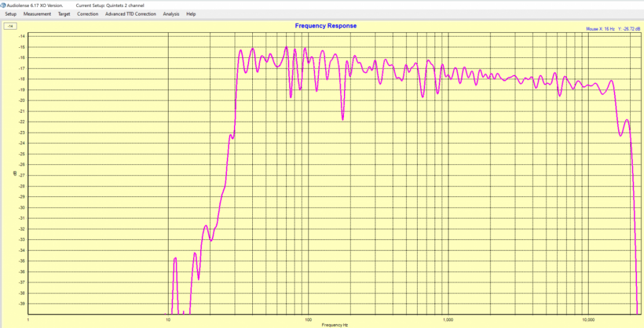Click the 10,000 label on frequency axis
644x328 pixels.
(588, 319)
